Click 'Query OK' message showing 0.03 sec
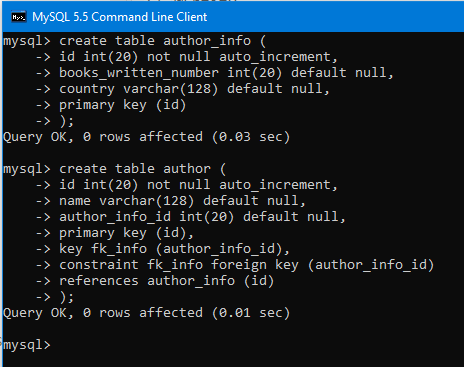Viewport: 464px width, 367px height. 146,137
